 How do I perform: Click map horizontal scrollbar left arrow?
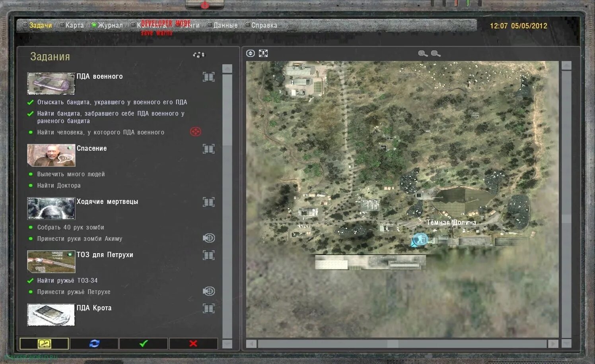click(251, 344)
